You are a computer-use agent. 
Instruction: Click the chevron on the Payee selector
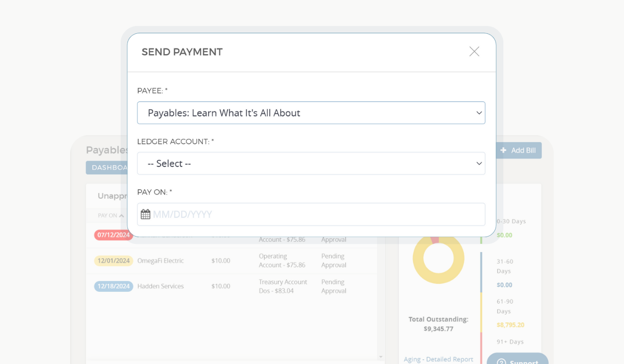click(479, 113)
